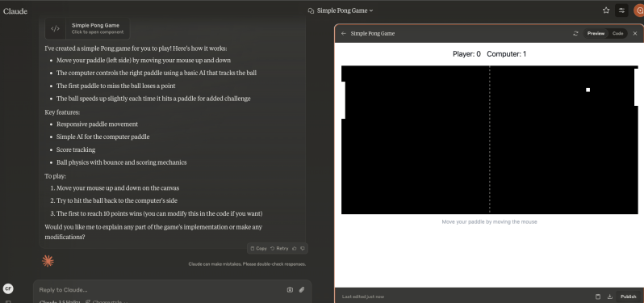Click the code brackets artifact icon
644x303 pixels.
coord(55,28)
